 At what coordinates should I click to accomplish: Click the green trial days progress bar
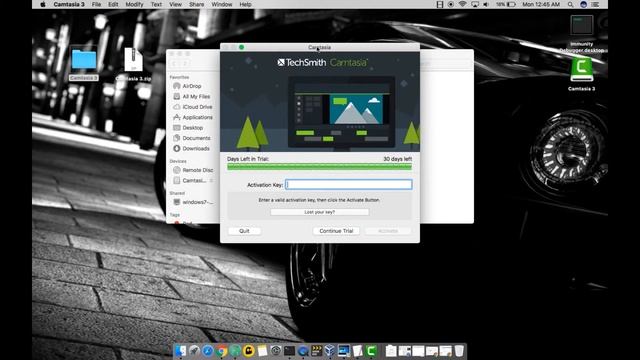pyautogui.click(x=320, y=166)
